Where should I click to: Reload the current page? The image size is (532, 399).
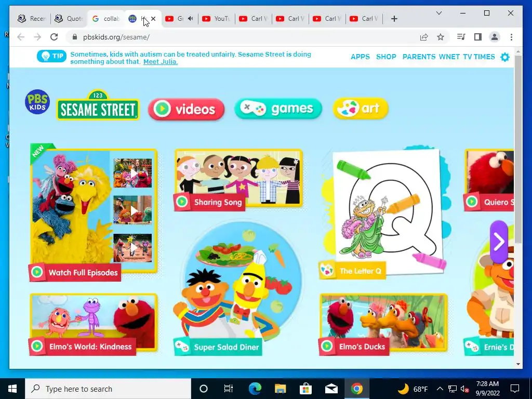pyautogui.click(x=54, y=37)
